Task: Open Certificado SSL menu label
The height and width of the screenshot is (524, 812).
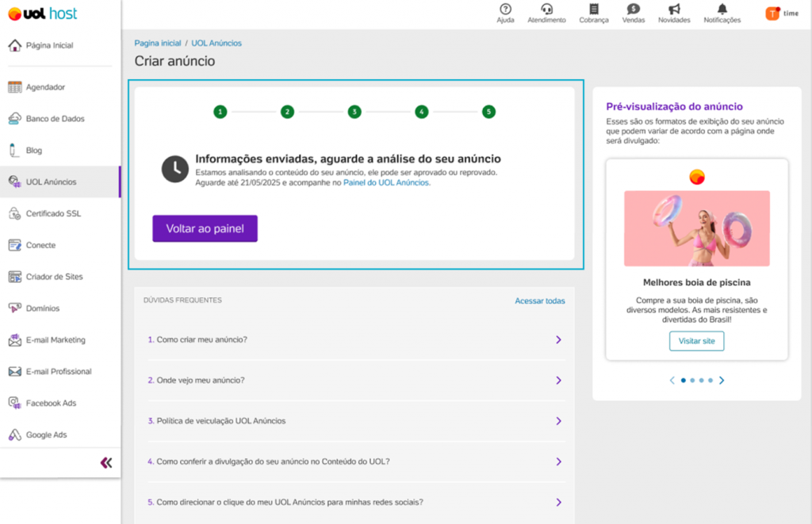Action: point(53,213)
